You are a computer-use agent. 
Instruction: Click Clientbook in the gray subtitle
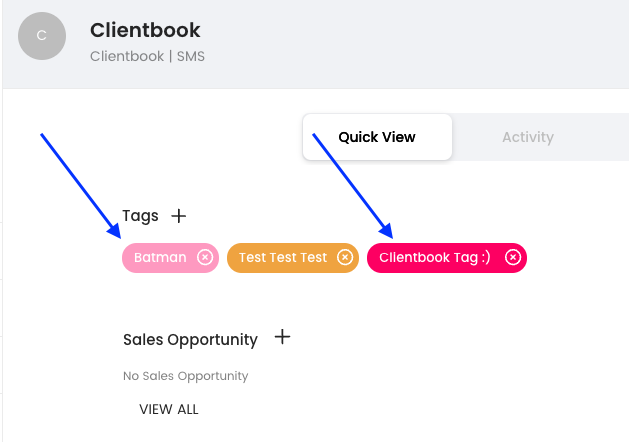pyautogui.click(x=127, y=56)
